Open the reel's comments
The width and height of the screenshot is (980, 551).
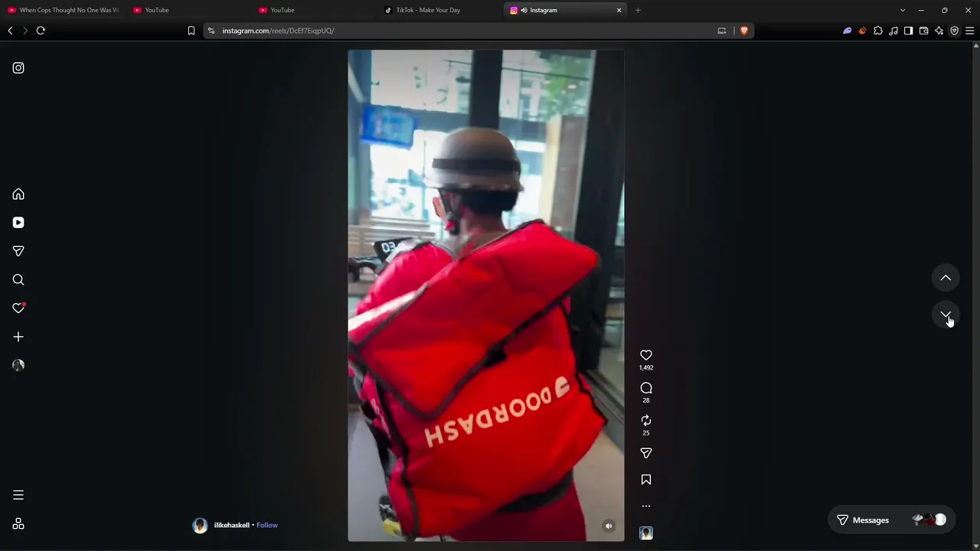click(646, 388)
